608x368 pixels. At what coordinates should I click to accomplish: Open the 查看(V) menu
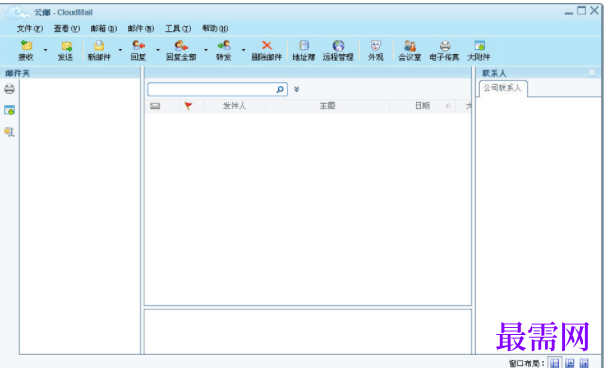click(67, 29)
